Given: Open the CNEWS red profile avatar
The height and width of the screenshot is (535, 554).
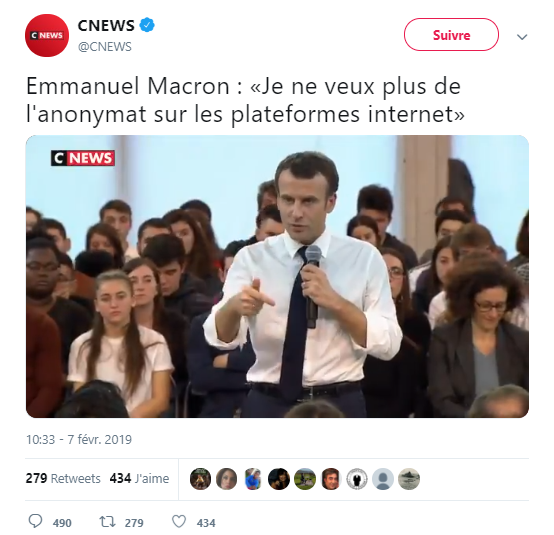Looking at the screenshot, I should (47, 35).
